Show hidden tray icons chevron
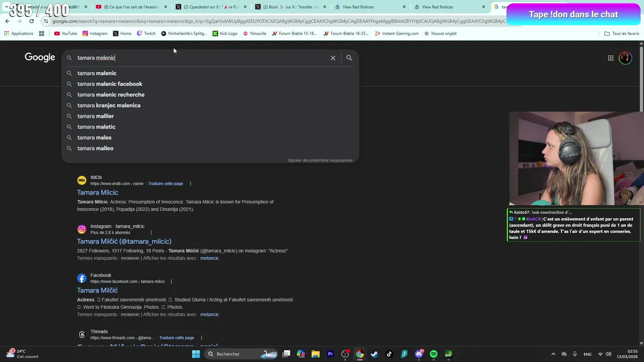 [553, 354]
